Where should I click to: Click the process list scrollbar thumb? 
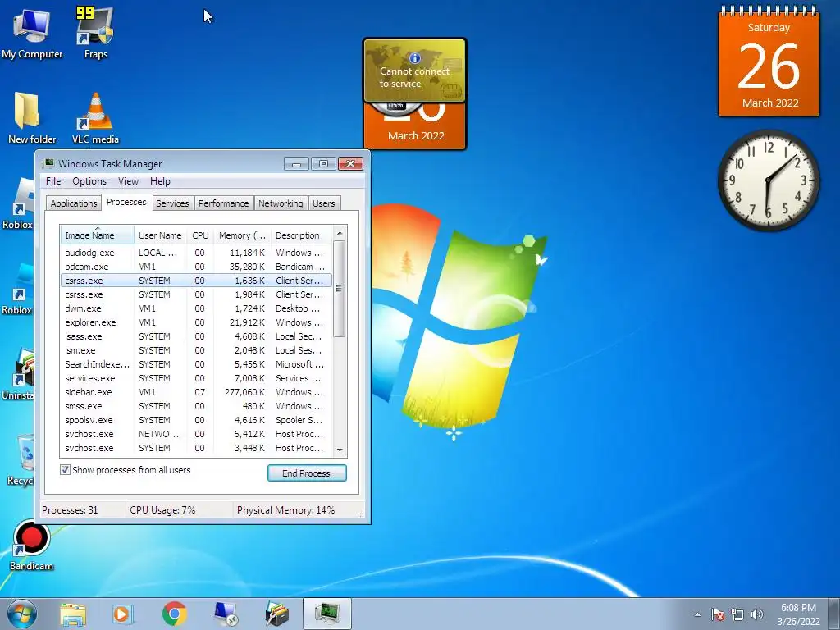pyautogui.click(x=339, y=289)
